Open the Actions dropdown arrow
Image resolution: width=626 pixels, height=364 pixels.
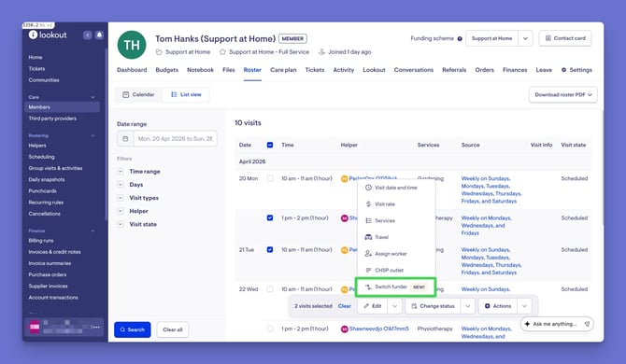[x=524, y=306]
